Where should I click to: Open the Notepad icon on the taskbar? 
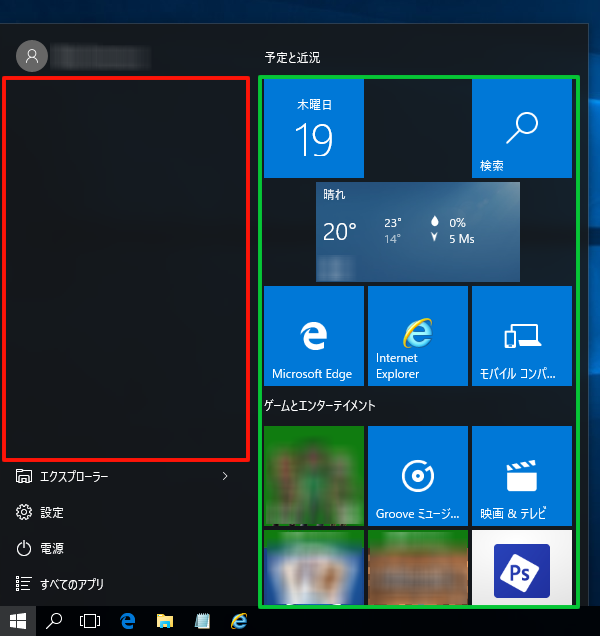click(202, 621)
